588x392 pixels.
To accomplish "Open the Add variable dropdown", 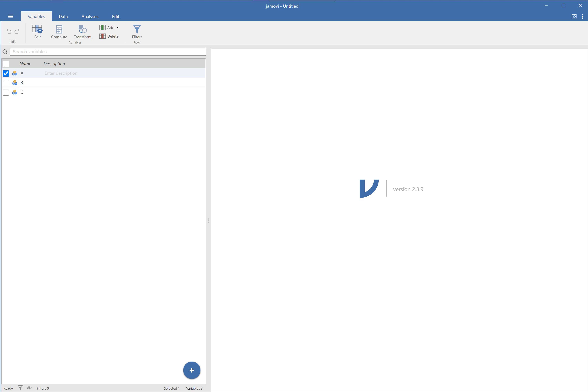I will 109,27.
